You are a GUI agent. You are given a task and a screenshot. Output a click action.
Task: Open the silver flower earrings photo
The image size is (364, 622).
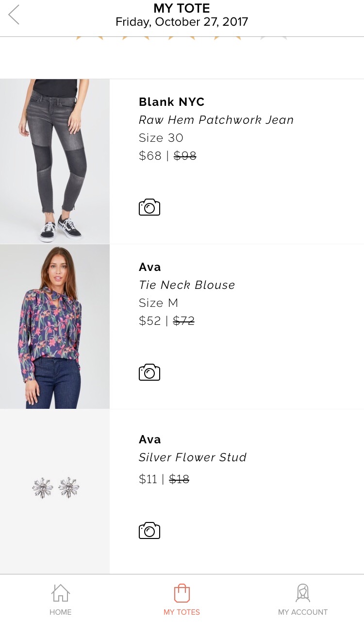(55, 491)
